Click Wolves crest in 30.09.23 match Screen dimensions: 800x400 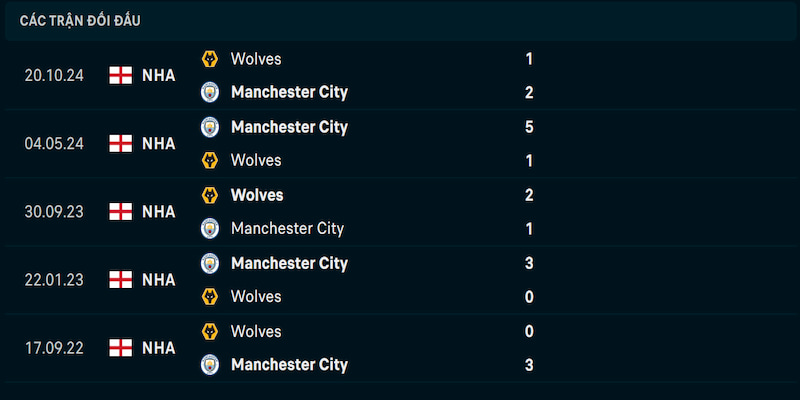[x=210, y=195]
